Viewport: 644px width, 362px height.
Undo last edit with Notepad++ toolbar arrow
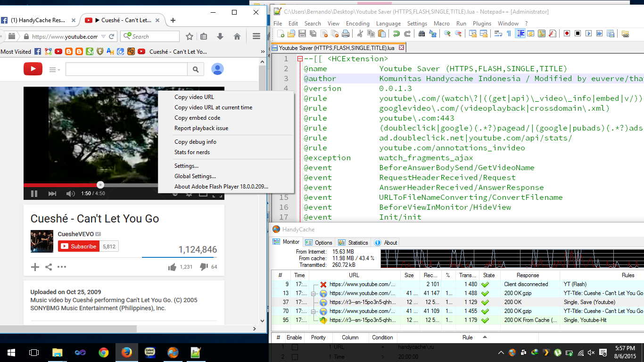coord(396,33)
